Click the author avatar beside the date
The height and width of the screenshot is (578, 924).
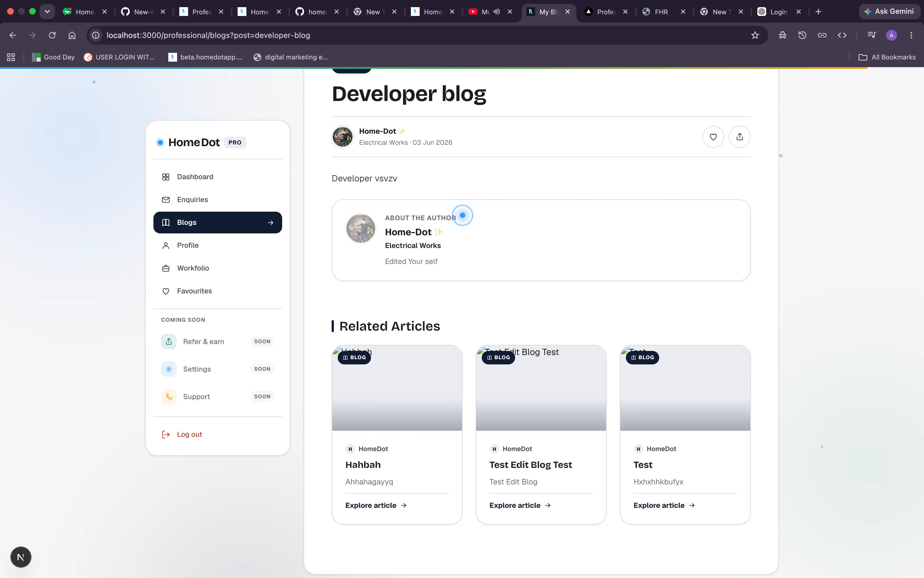(x=342, y=137)
